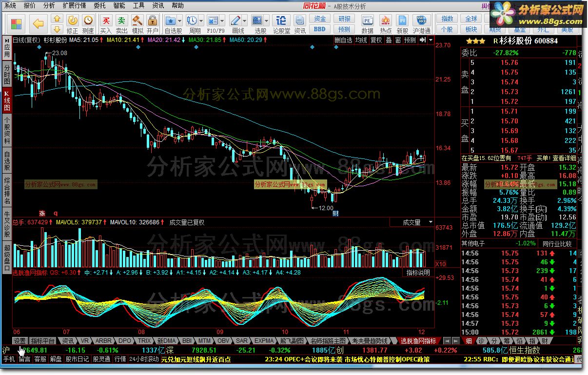
Task: Click the 查看详细 link in order panel
Action: coord(564,158)
